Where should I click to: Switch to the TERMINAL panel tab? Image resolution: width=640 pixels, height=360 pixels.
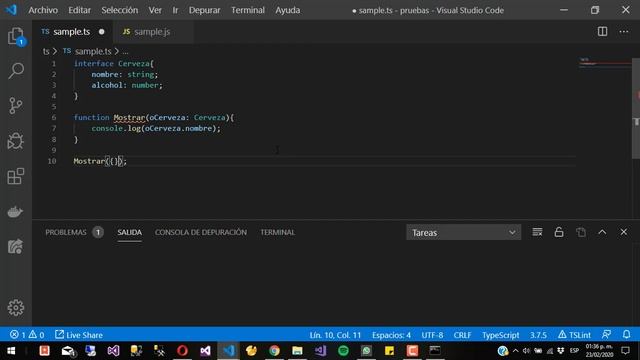[x=278, y=232]
